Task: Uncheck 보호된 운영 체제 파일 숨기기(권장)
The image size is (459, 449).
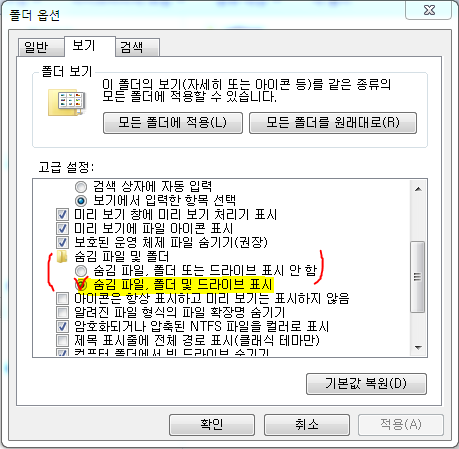Action: (62, 242)
